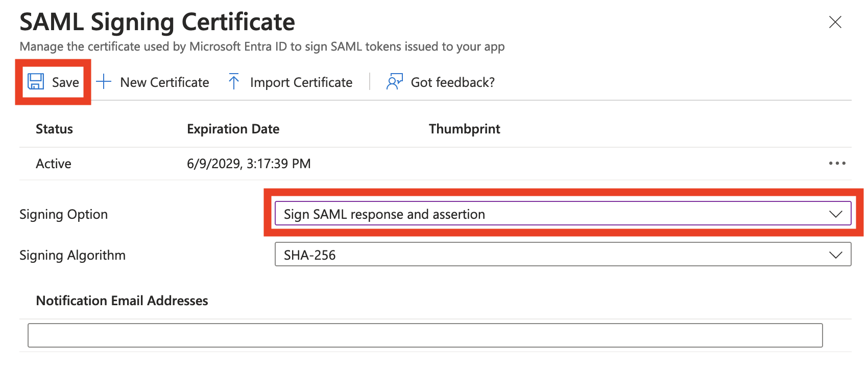Open the three-dot menu for Active certificate
This screenshot has height=365, width=868.
tap(837, 164)
